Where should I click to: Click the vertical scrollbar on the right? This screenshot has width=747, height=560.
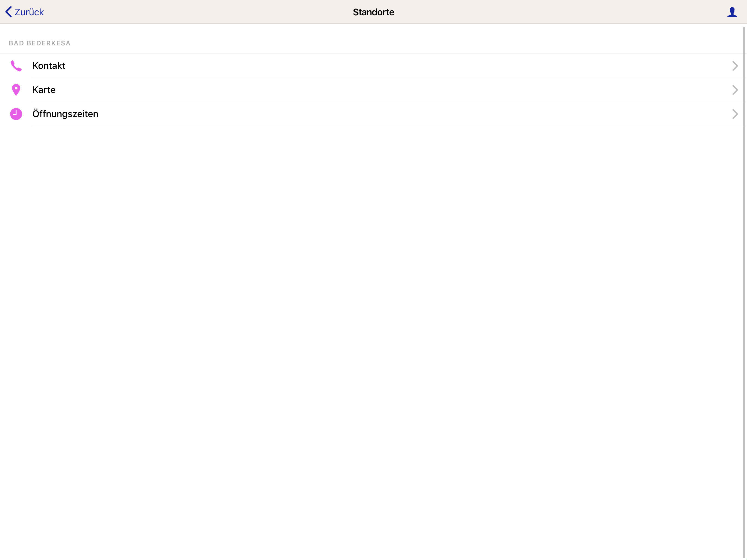744,292
